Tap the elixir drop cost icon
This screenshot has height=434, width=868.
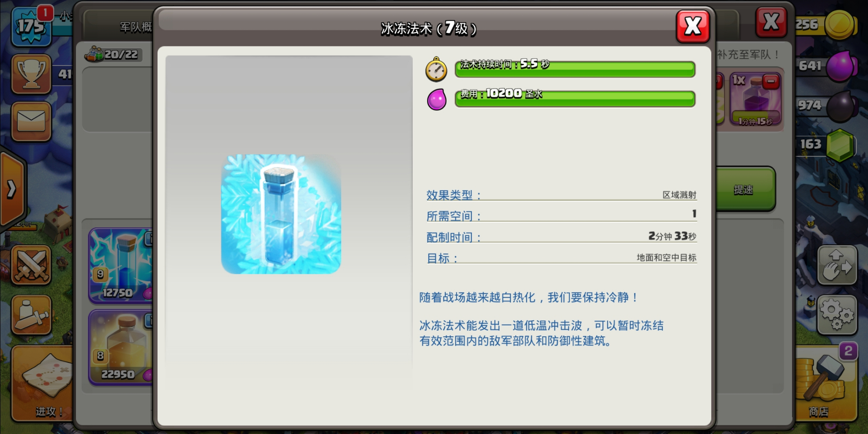click(437, 99)
